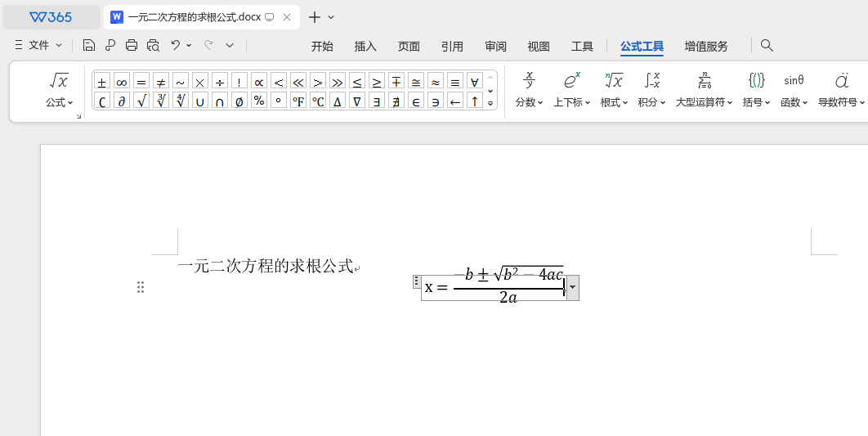Expand the full symbol gallery list
This screenshot has height=436, width=868.
(x=490, y=102)
